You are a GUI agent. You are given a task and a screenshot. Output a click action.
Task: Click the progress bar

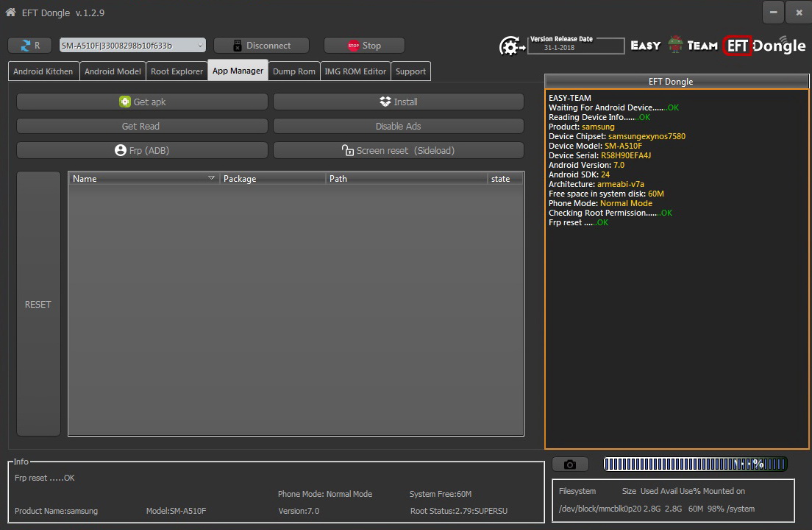[696, 464]
